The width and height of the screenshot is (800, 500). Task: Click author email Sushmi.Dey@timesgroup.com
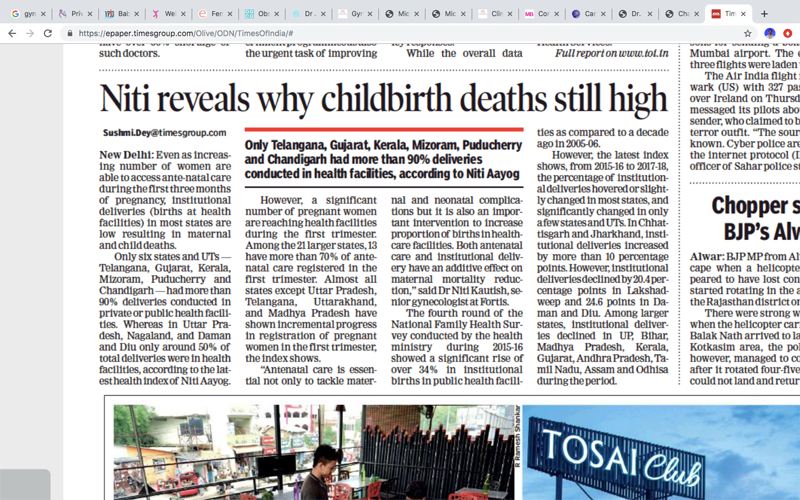pyautogui.click(x=164, y=133)
